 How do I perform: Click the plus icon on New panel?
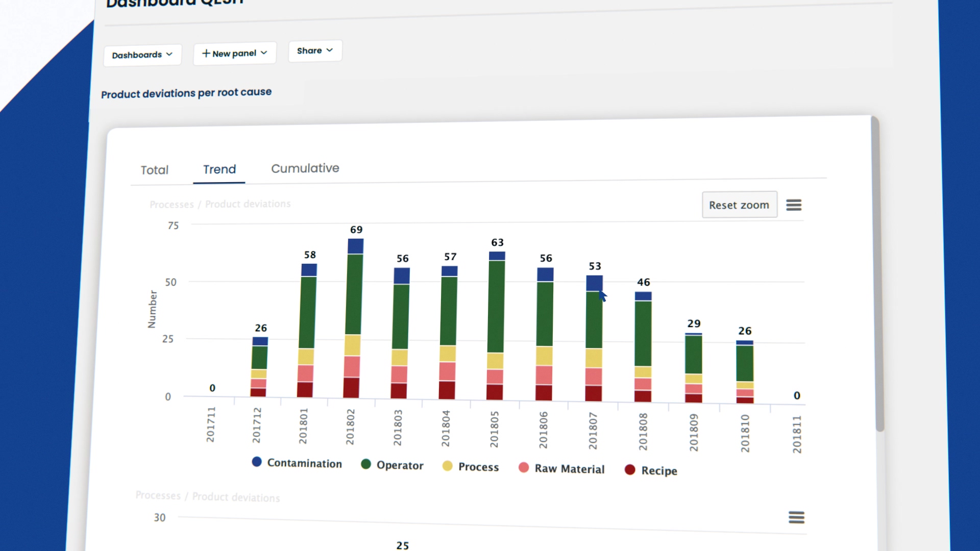(x=207, y=53)
